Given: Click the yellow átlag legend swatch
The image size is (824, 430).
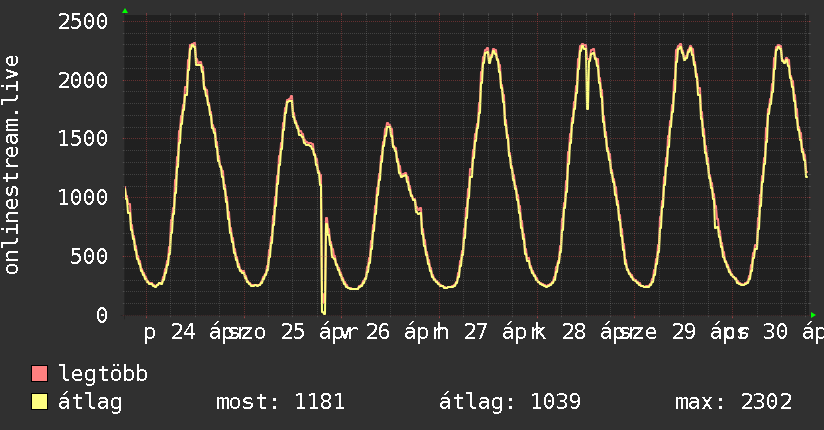Looking at the screenshot, I should [x=40, y=402].
